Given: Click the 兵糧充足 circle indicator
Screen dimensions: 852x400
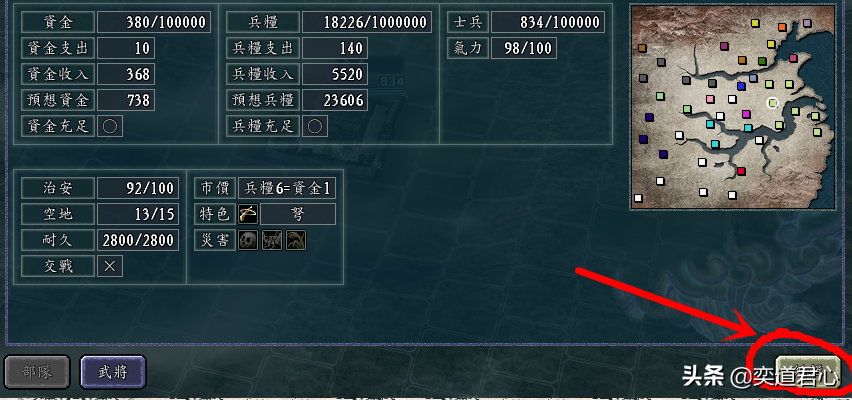Looking at the screenshot, I should tap(315, 126).
